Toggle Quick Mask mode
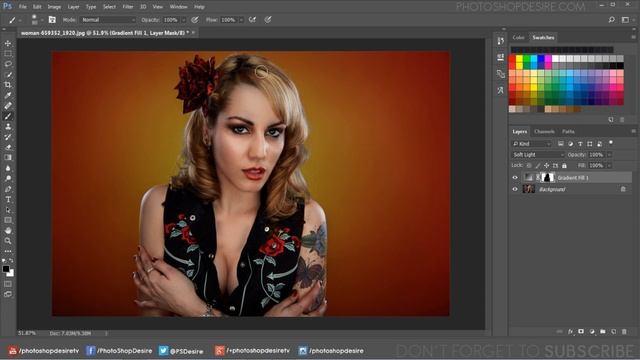This screenshot has height=360, width=640. pyautogui.click(x=8, y=284)
